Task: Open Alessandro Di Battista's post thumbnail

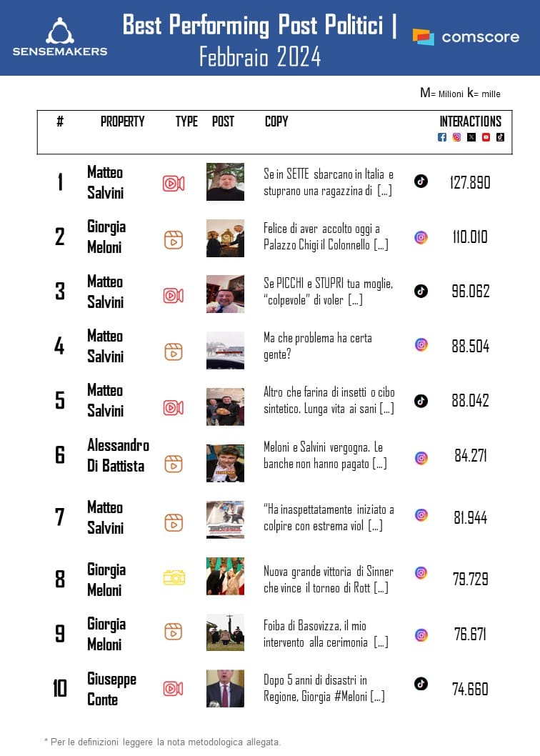Action: (x=225, y=463)
